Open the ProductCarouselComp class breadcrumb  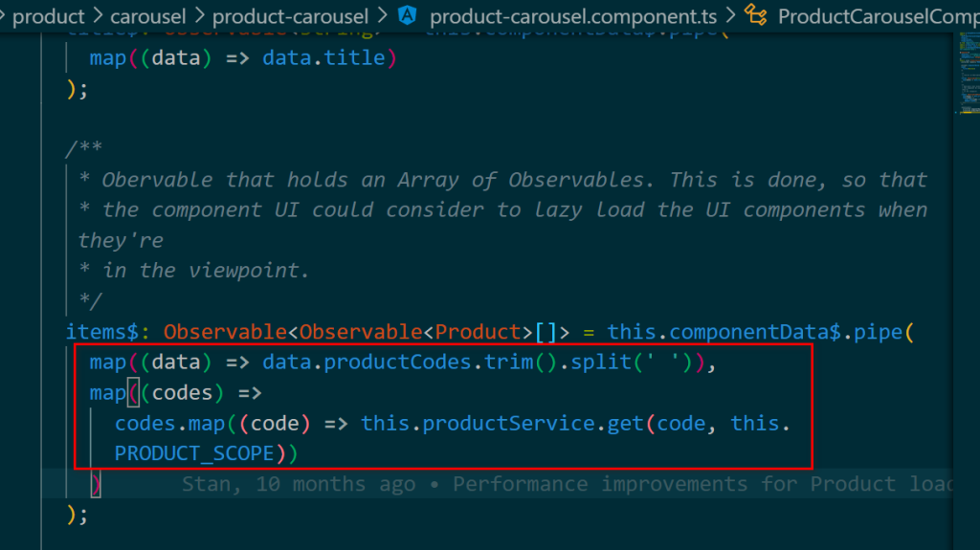click(x=876, y=16)
